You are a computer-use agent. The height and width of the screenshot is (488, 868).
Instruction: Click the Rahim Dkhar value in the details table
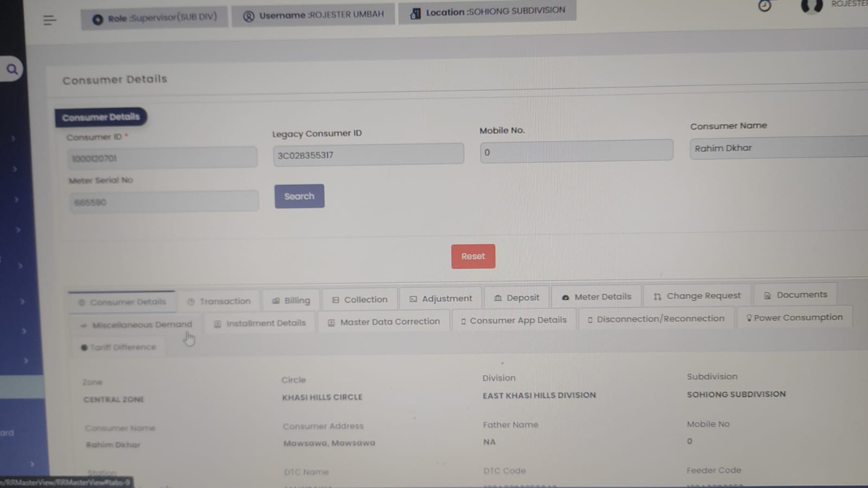point(113,445)
